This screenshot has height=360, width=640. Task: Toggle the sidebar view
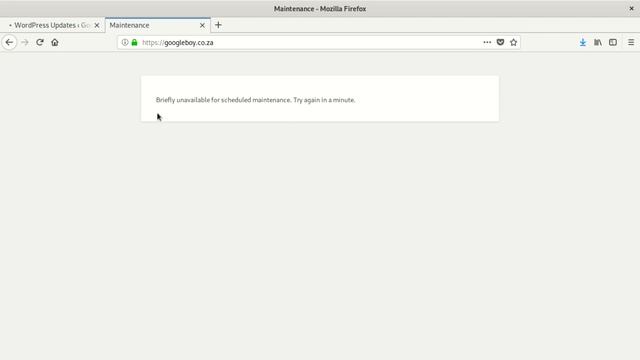[613, 42]
